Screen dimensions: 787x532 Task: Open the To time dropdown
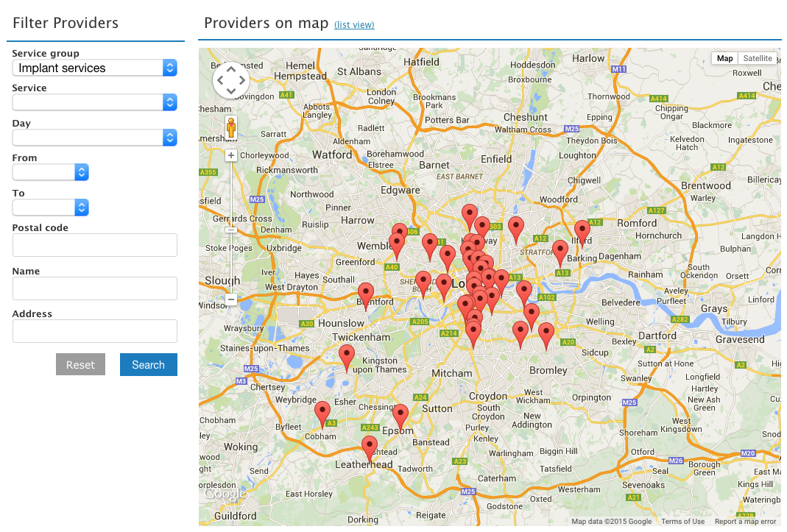(x=50, y=208)
